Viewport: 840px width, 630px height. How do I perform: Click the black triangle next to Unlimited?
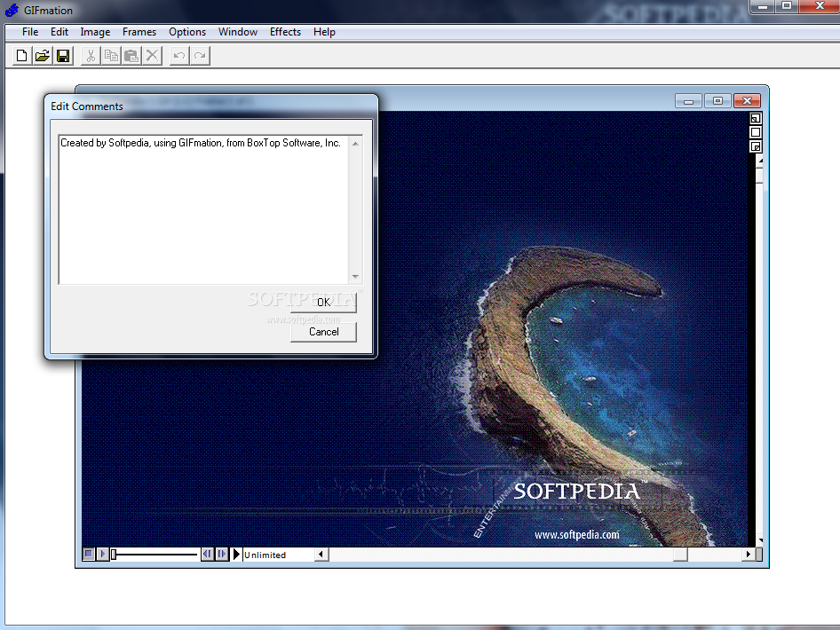pos(236,554)
